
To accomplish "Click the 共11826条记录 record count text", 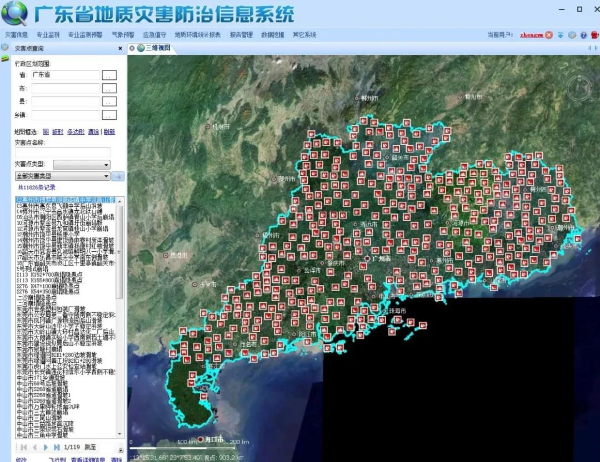I will [37, 187].
